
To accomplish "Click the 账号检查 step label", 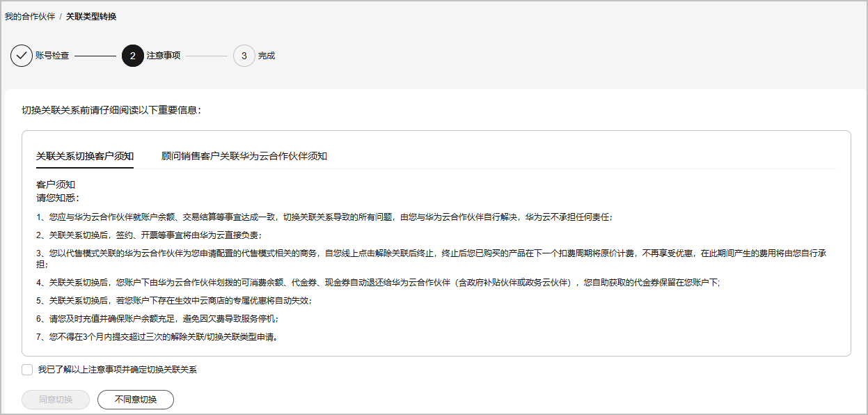I will (52, 56).
